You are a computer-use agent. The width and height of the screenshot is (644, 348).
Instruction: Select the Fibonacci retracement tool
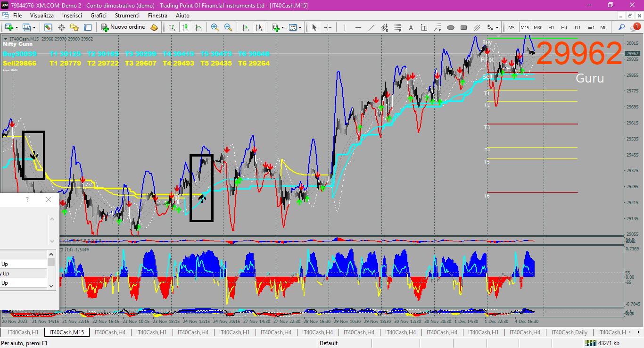point(397,27)
